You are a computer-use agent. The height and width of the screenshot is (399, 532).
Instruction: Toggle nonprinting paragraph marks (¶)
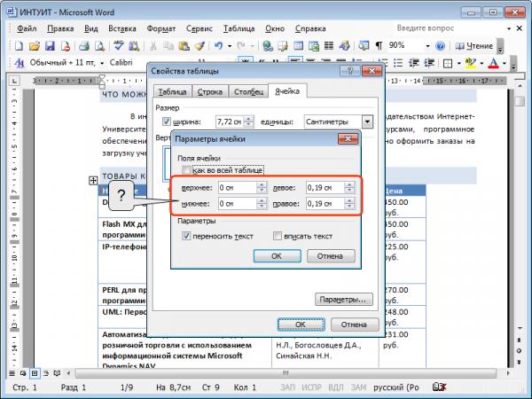(379, 46)
